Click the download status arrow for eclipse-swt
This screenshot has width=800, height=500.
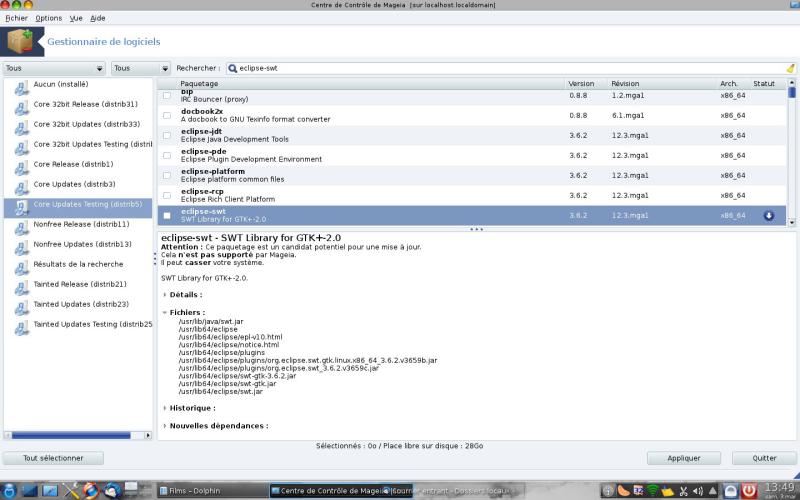768,215
